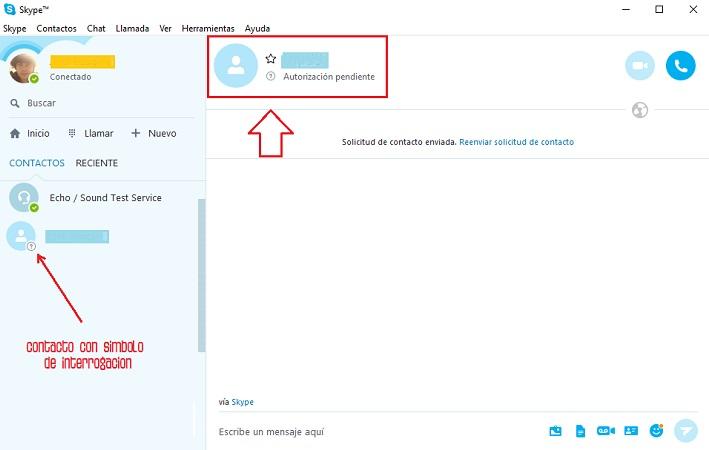The width and height of the screenshot is (709, 450).
Task: Start a voice call with the phone button
Action: (680, 66)
